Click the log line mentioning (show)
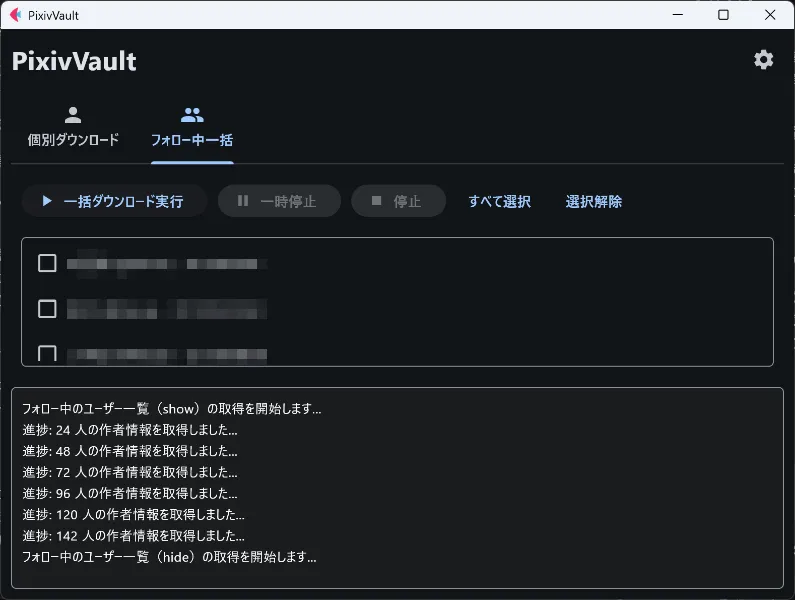This screenshot has width=795, height=600. 171,409
